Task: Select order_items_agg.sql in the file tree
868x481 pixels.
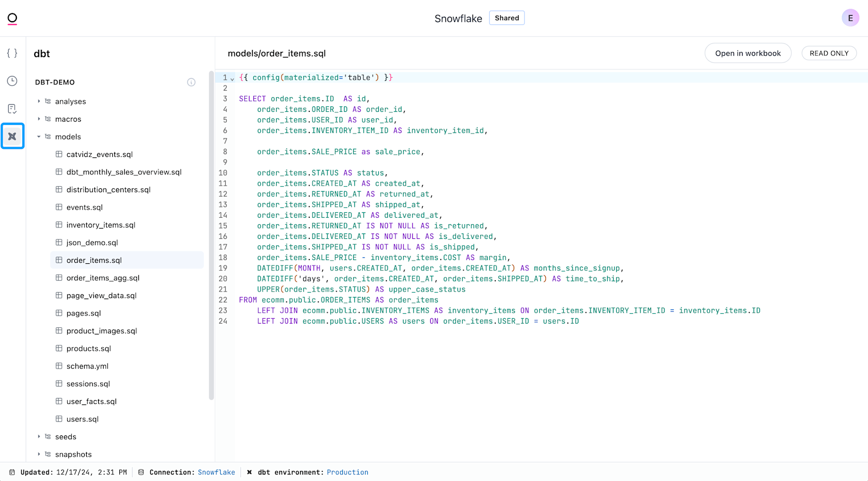Action: (x=103, y=278)
